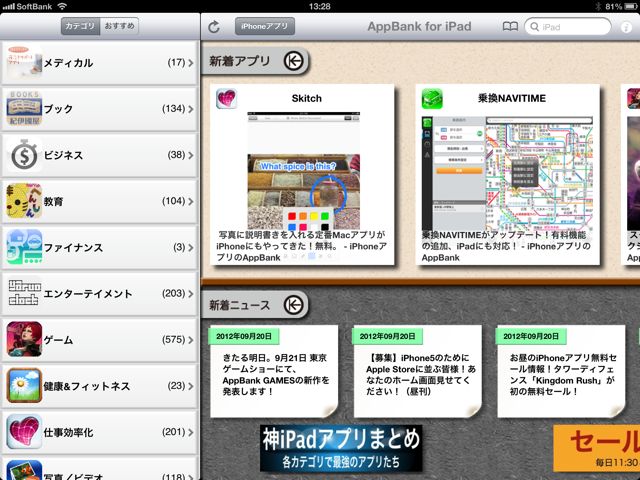Screen dimensions: 640x480
Task: Select the (134) count in ブック row
Action: coord(173,109)
